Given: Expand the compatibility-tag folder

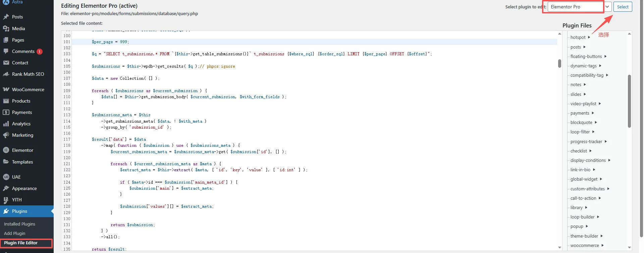Looking at the screenshot, I should (589, 75).
